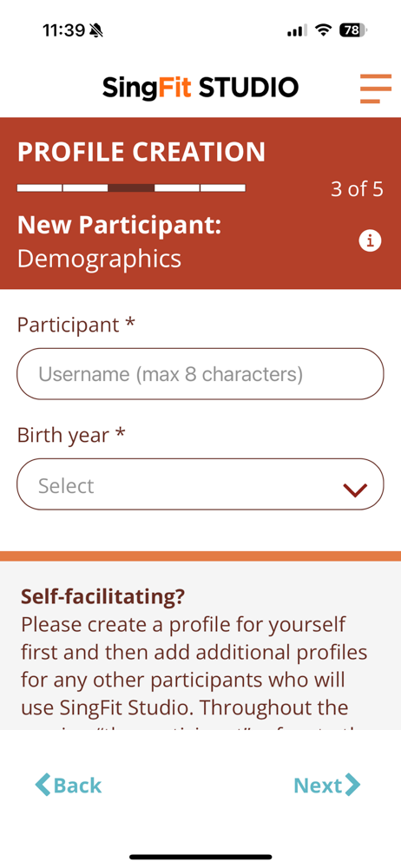Tap the 3 of 5 step counter
The width and height of the screenshot is (401, 868).
pos(357,189)
